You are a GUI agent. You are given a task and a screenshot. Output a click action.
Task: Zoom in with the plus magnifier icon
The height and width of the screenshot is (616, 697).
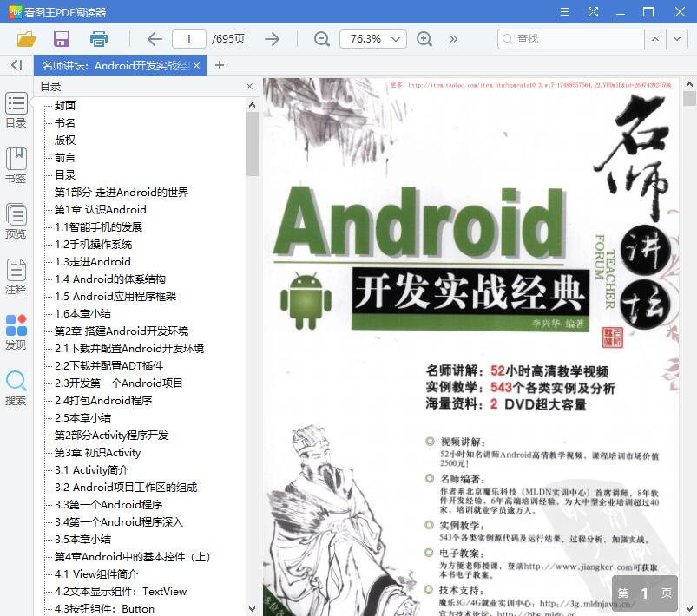(x=424, y=39)
